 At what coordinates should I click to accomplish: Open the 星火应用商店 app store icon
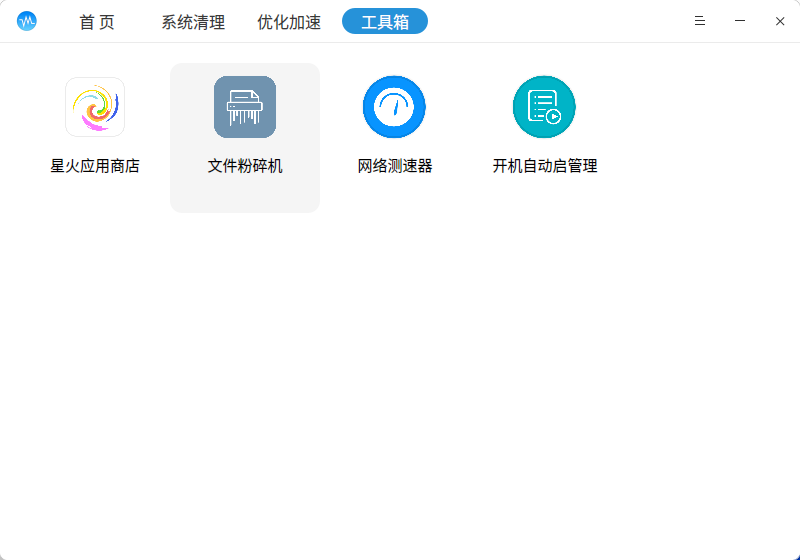[95, 107]
